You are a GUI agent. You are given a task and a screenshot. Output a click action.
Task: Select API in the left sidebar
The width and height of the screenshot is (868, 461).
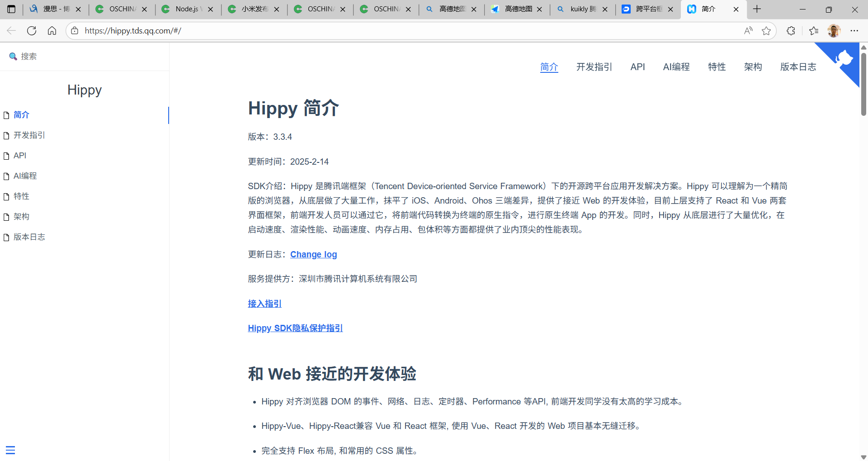(20, 156)
